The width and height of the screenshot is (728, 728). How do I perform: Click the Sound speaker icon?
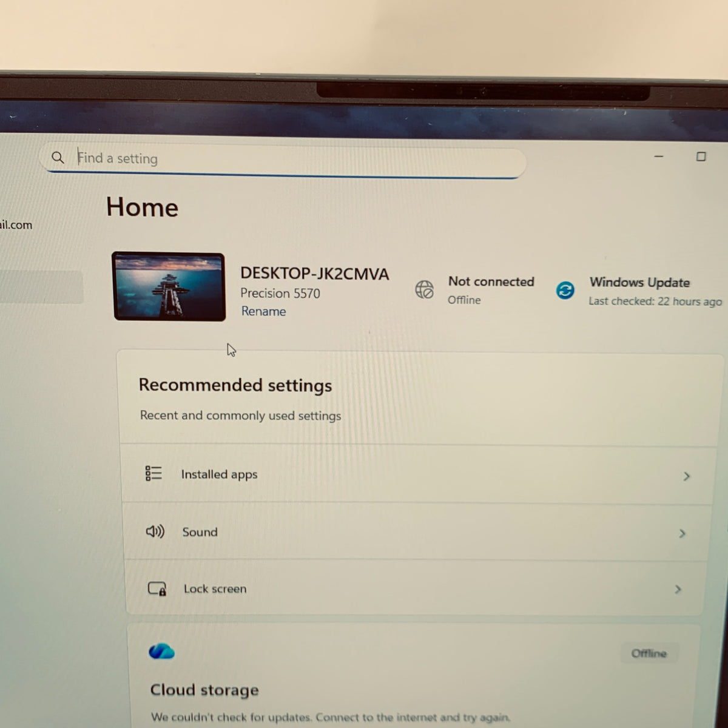155,531
